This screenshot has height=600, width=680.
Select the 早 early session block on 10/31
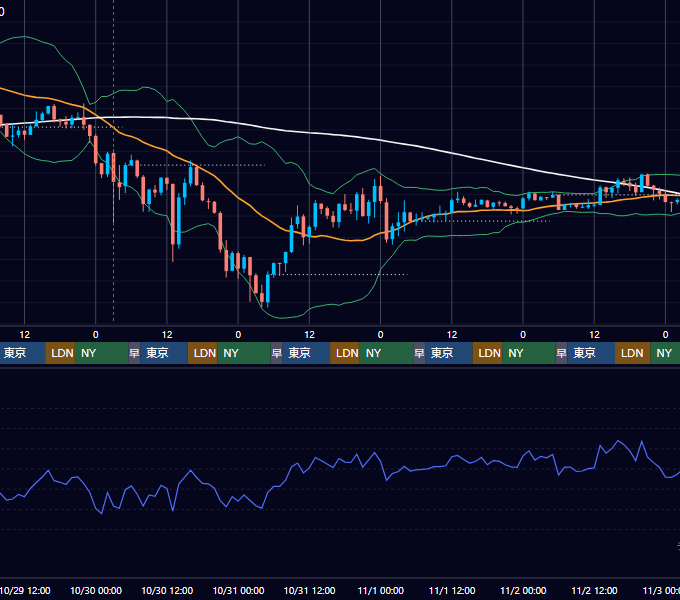tap(277, 353)
